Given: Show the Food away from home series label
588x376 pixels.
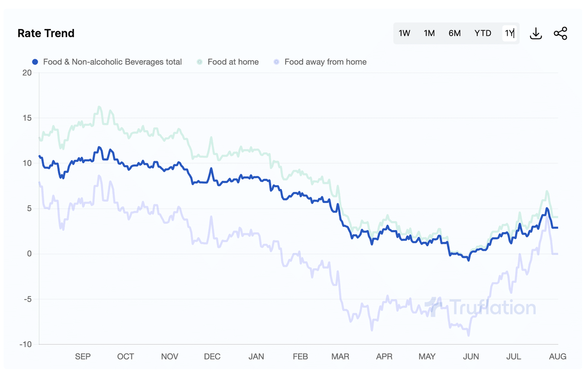Looking at the screenshot, I should 325,62.
